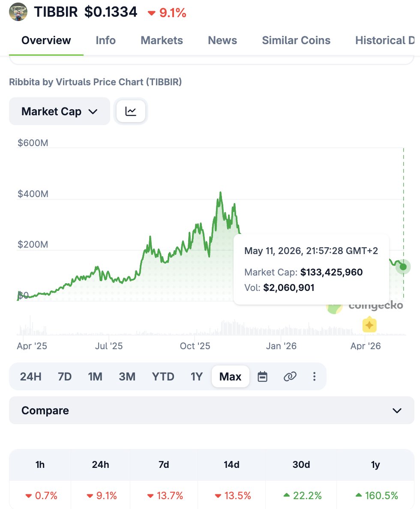Select the YTD time range

coord(163,377)
